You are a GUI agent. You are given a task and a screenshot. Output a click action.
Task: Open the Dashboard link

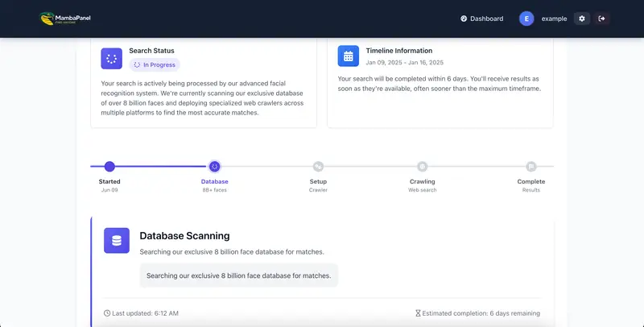point(481,19)
